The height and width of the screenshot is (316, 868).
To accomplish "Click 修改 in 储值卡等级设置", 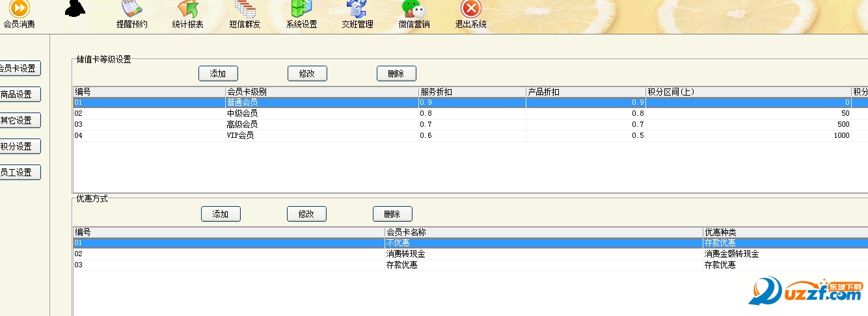I will [307, 73].
